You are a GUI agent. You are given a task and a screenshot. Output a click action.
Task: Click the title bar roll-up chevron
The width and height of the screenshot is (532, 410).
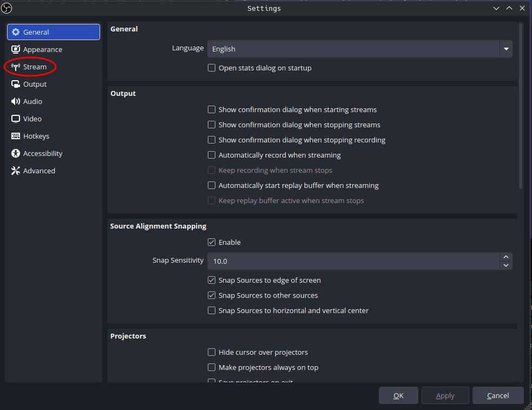509,8
